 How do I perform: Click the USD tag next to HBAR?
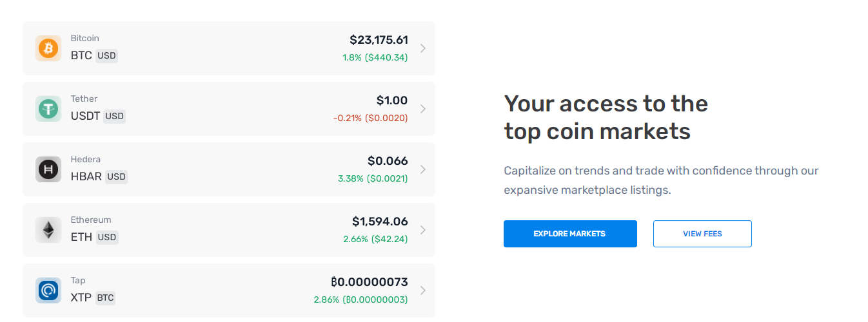116,177
